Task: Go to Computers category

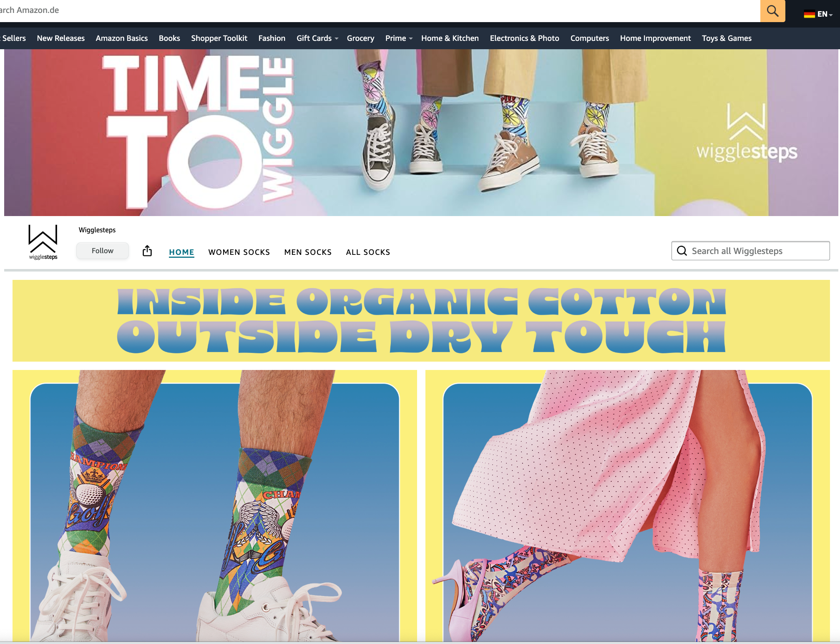Action: tap(590, 38)
